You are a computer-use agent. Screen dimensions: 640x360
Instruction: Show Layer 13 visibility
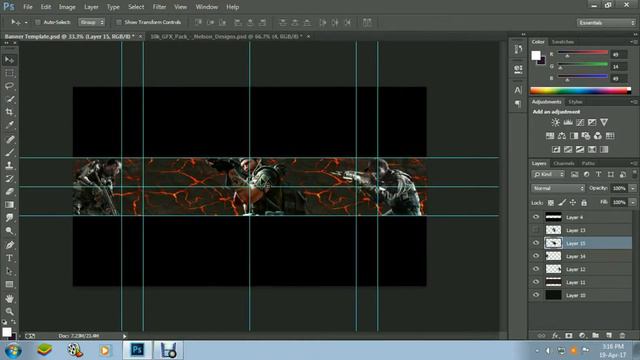point(536,230)
